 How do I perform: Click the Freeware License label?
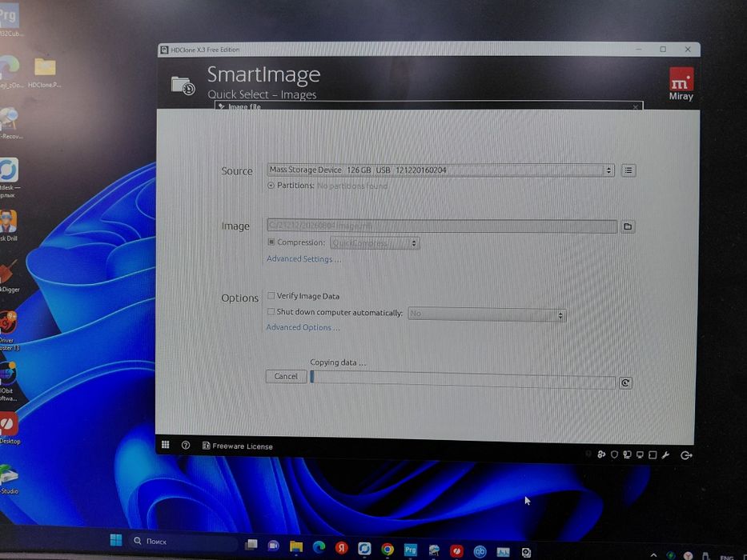(x=238, y=446)
